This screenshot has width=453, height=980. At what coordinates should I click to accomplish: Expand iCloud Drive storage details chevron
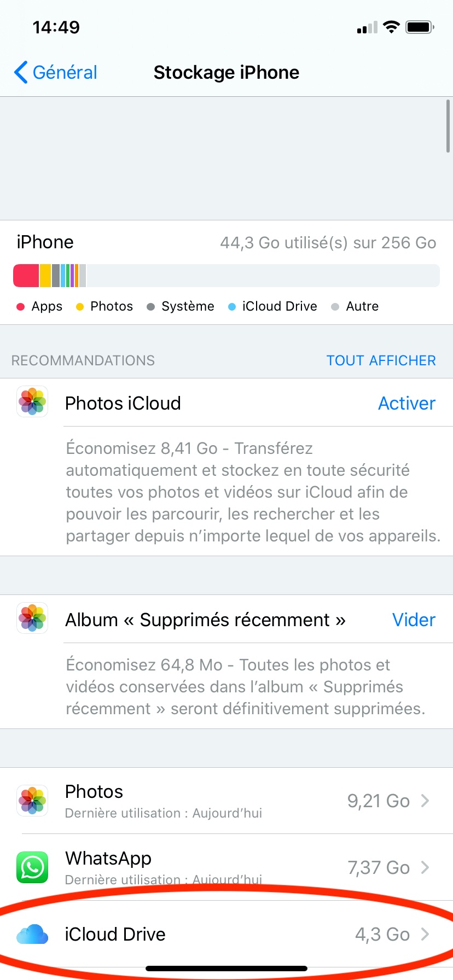pyautogui.click(x=425, y=934)
